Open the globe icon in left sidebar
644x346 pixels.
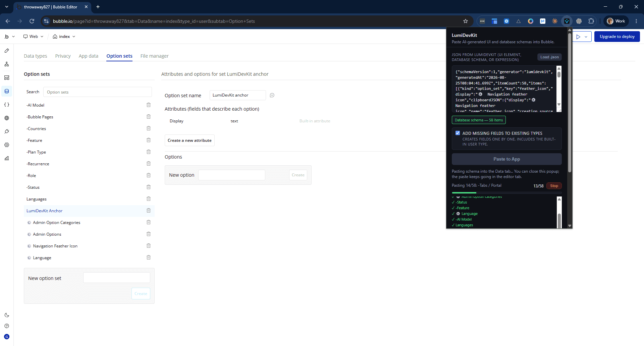click(x=7, y=118)
